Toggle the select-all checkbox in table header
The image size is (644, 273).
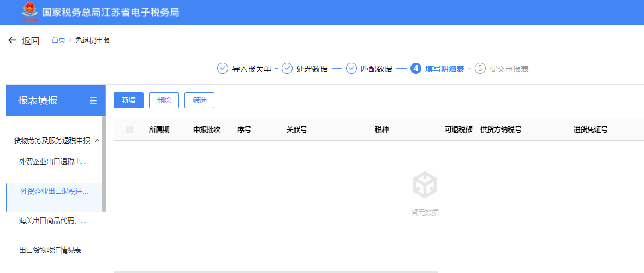(x=129, y=129)
